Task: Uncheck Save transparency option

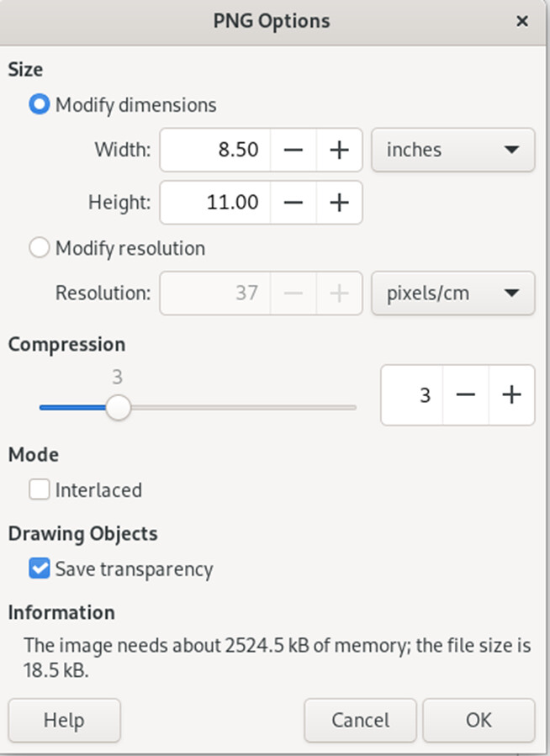Action: click(x=40, y=569)
